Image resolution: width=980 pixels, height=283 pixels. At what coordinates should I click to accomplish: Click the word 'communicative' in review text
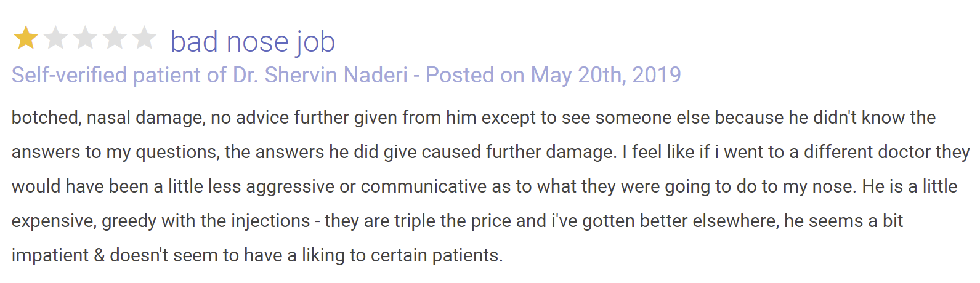(424, 186)
